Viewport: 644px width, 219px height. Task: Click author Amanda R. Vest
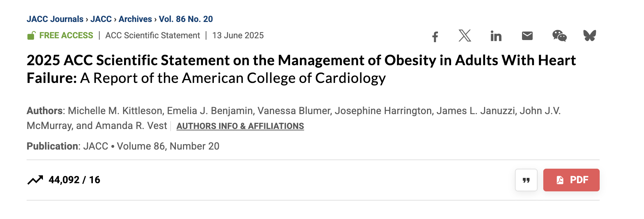(x=131, y=126)
